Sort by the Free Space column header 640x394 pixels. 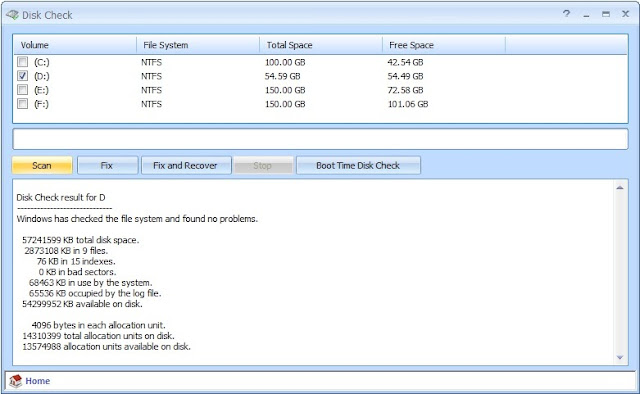444,45
